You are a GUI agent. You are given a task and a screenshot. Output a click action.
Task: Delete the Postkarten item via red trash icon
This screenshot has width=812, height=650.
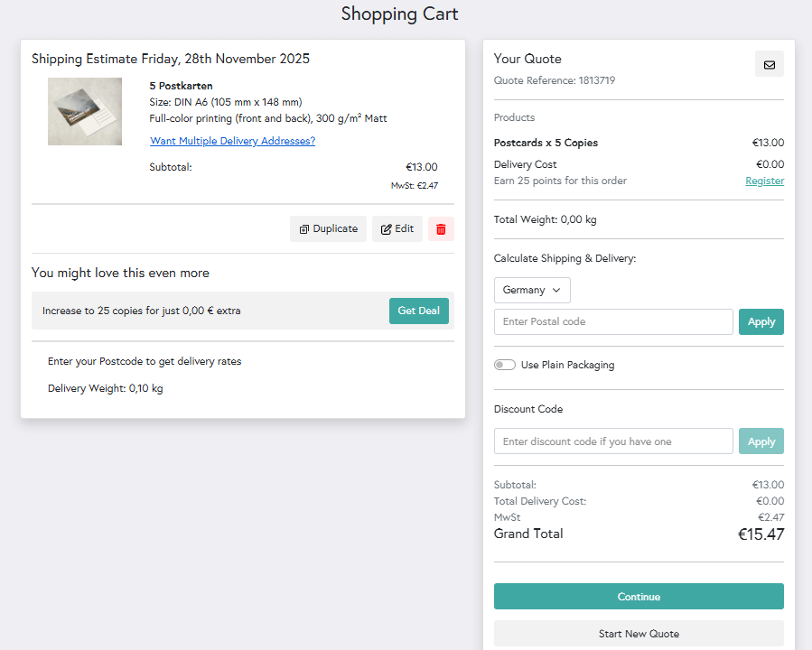tap(441, 228)
